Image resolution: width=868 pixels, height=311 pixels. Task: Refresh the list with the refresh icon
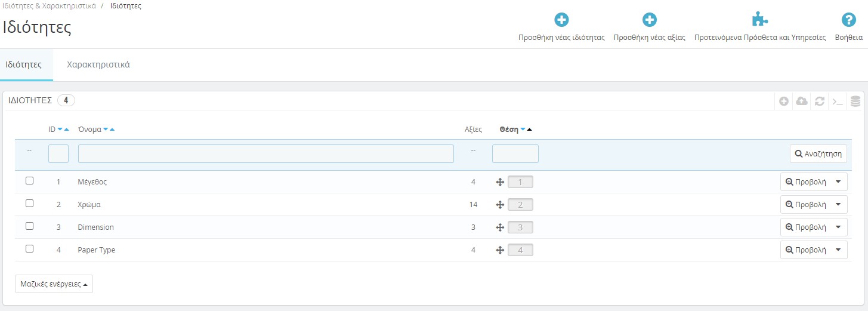(x=820, y=101)
